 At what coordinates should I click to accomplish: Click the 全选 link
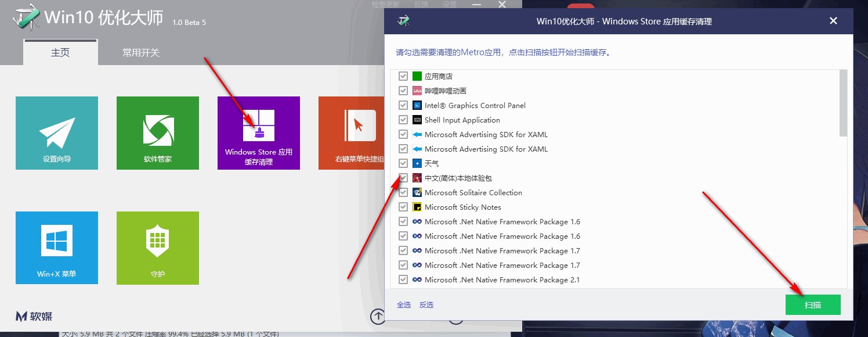pos(403,304)
